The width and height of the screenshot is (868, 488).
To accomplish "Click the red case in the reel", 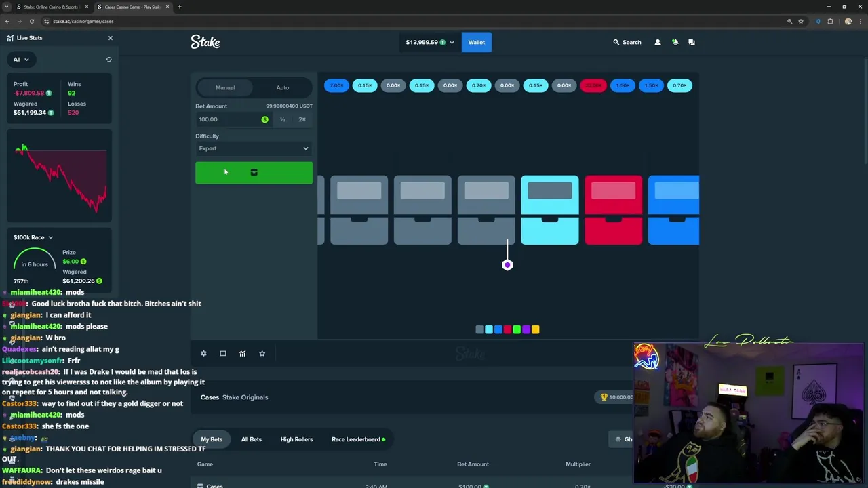I will click(x=613, y=210).
